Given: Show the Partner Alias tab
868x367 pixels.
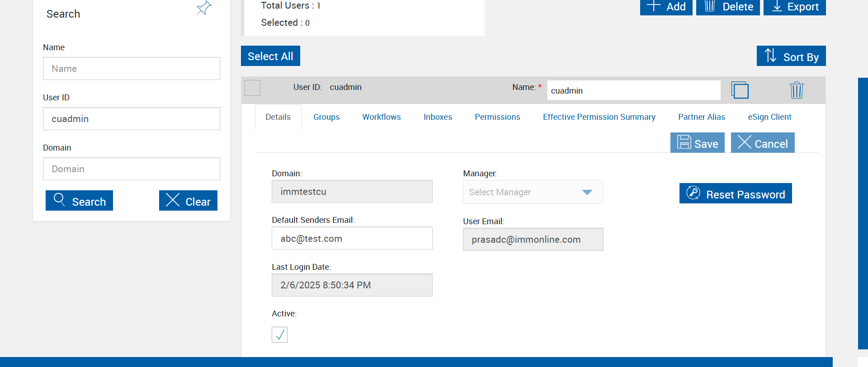Looking at the screenshot, I should point(702,117).
